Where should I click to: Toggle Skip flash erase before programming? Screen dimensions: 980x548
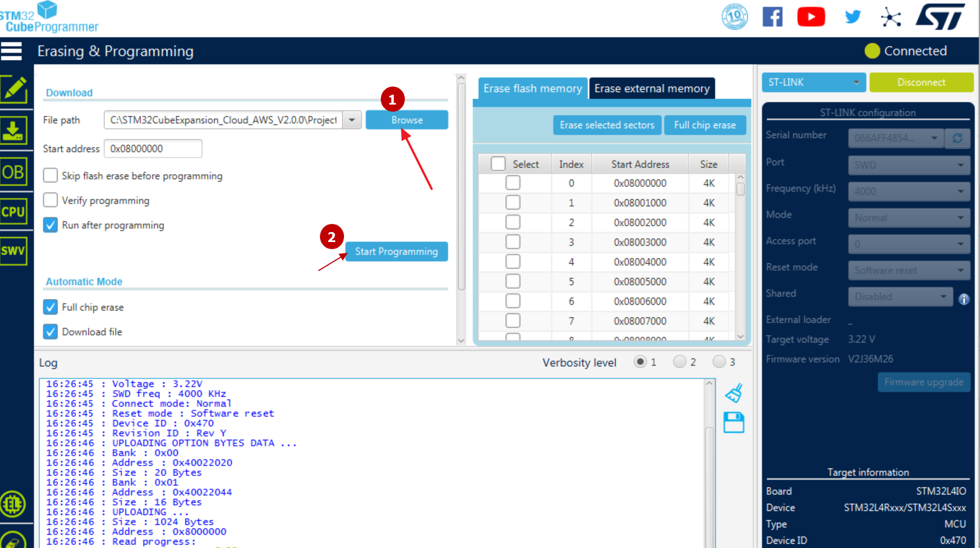tap(50, 175)
